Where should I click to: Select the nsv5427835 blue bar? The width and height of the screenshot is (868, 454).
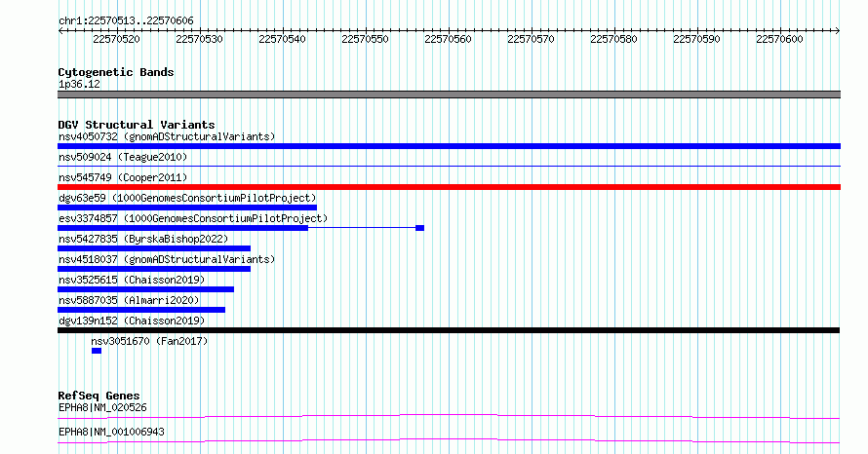[154, 248]
